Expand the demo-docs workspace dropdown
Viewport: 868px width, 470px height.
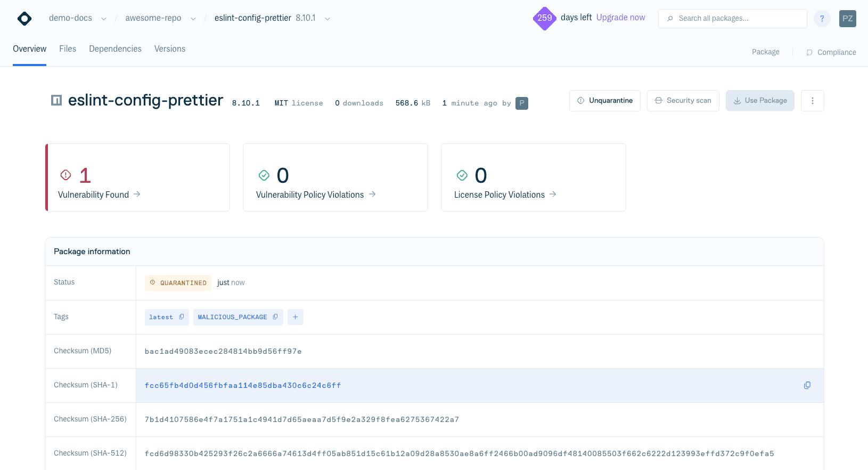coord(104,19)
